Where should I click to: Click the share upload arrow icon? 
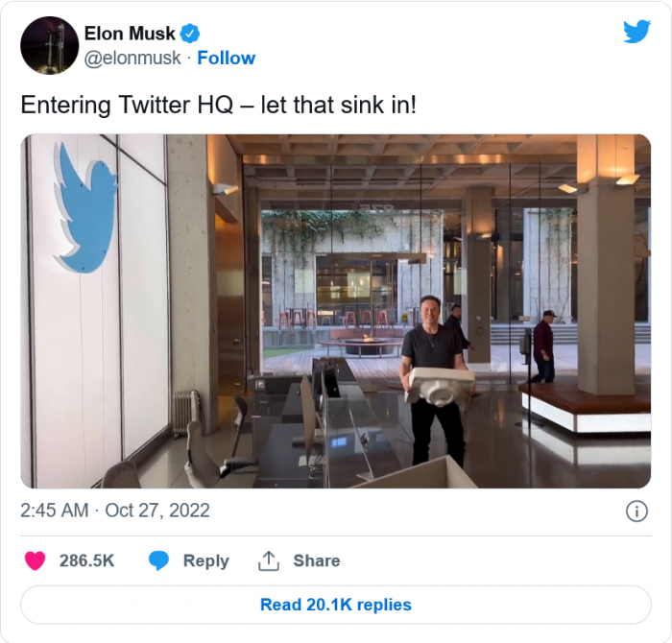(x=269, y=561)
